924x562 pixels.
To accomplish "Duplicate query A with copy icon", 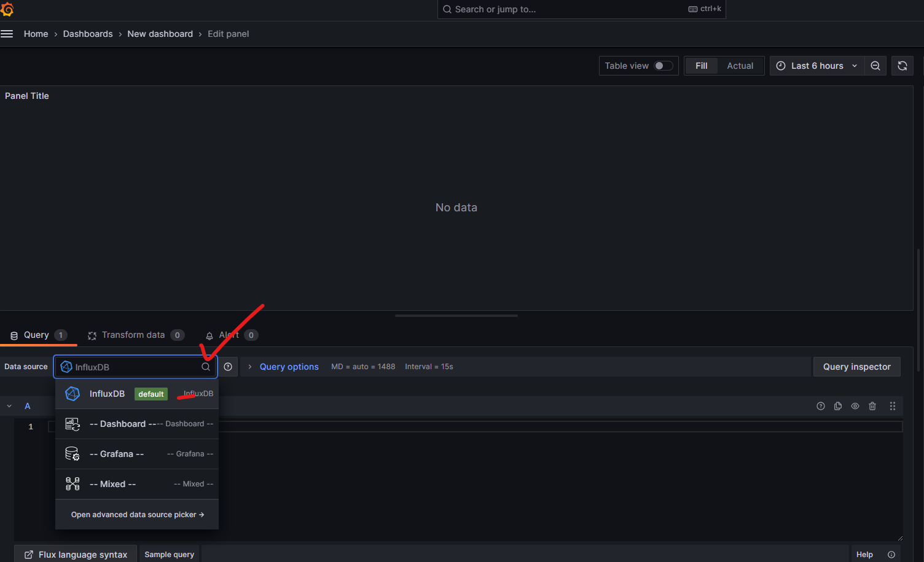I will [838, 406].
